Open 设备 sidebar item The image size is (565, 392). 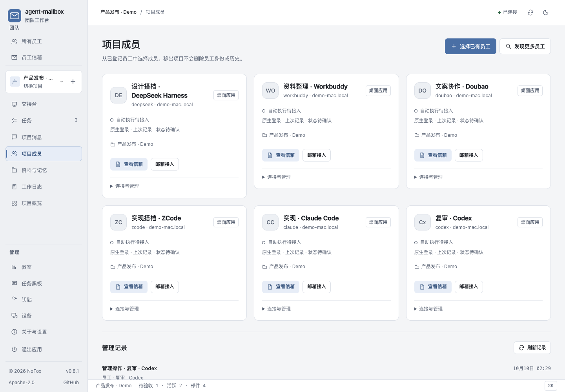[x=44, y=316]
